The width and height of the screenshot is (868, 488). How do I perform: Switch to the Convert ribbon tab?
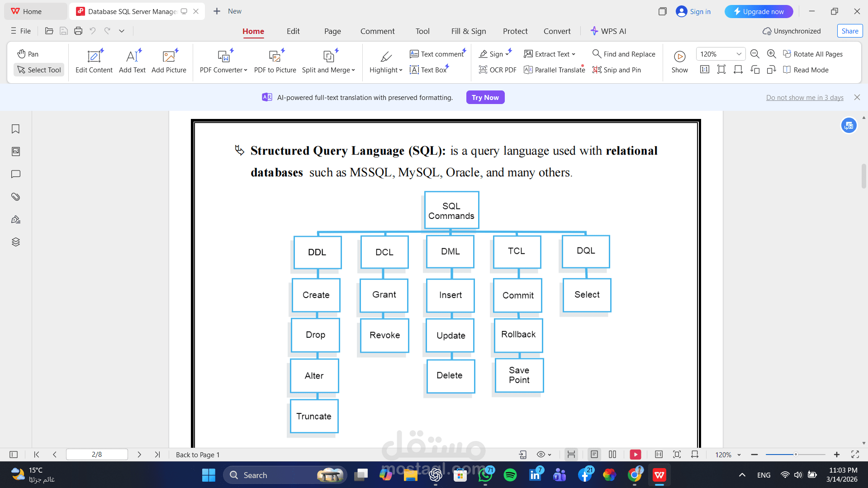(x=557, y=31)
